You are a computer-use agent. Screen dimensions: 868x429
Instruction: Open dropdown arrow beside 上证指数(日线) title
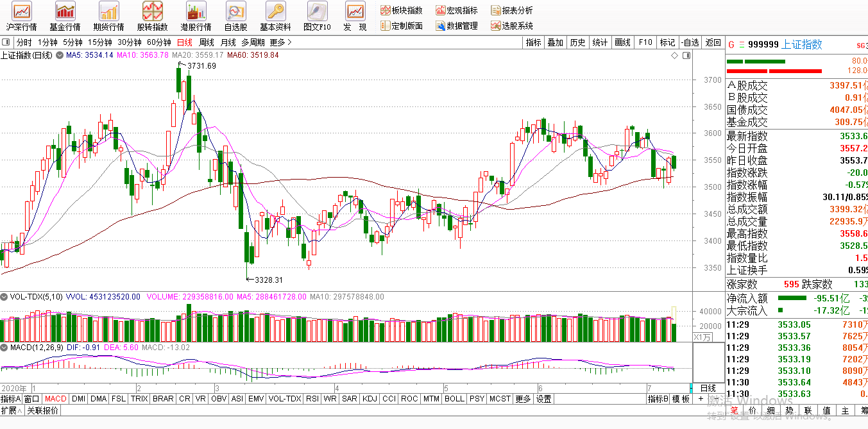pyautogui.click(x=60, y=56)
